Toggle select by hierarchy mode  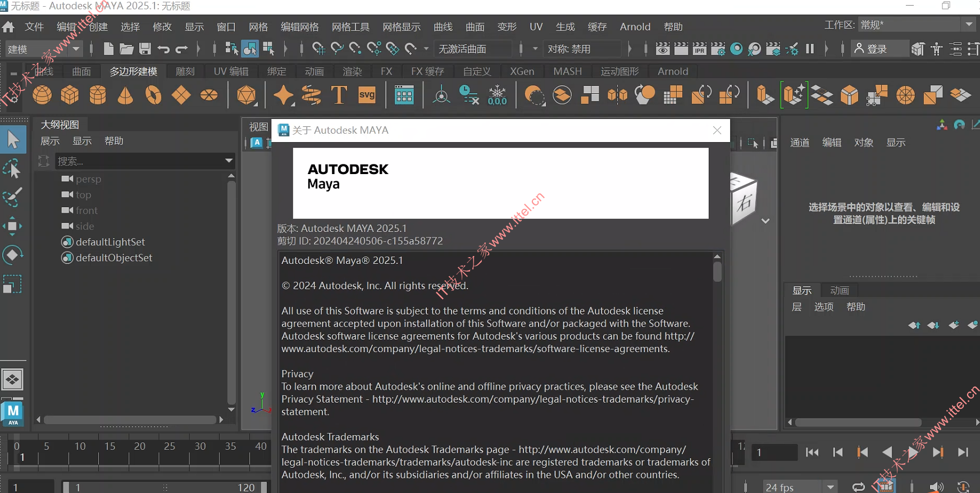coord(231,49)
